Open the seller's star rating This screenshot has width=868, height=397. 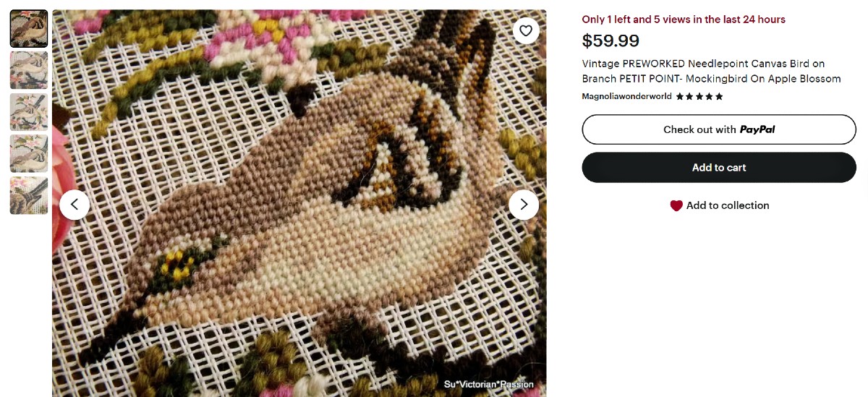click(699, 96)
